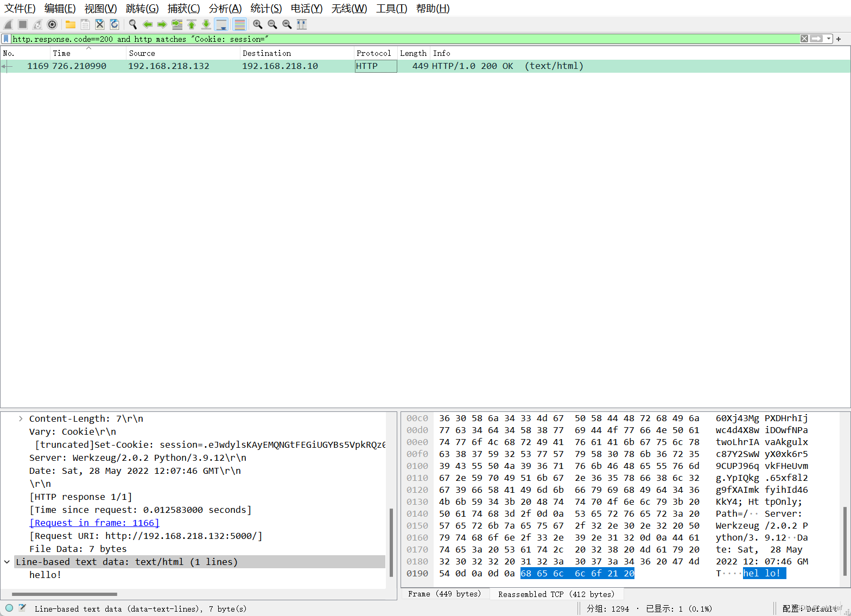Click the hex pane vertical scrollbar
Image resolution: width=851 pixels, height=616 pixels.
tap(844, 541)
